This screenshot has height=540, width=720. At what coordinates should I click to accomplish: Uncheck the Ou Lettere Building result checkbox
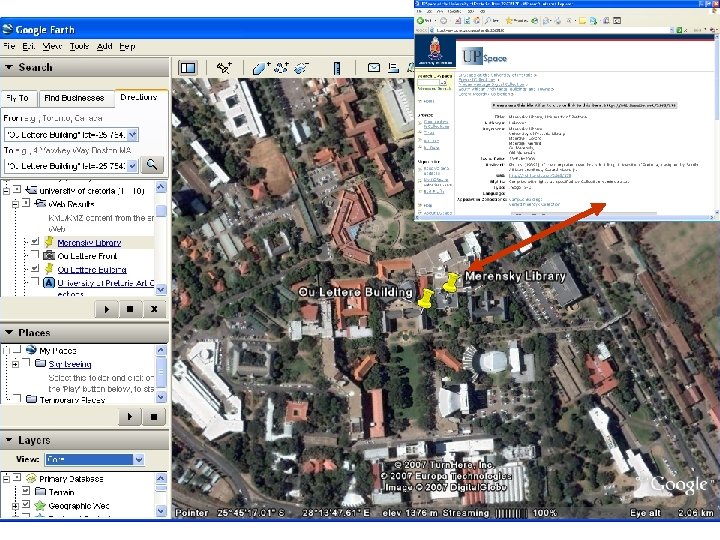tap(35, 269)
